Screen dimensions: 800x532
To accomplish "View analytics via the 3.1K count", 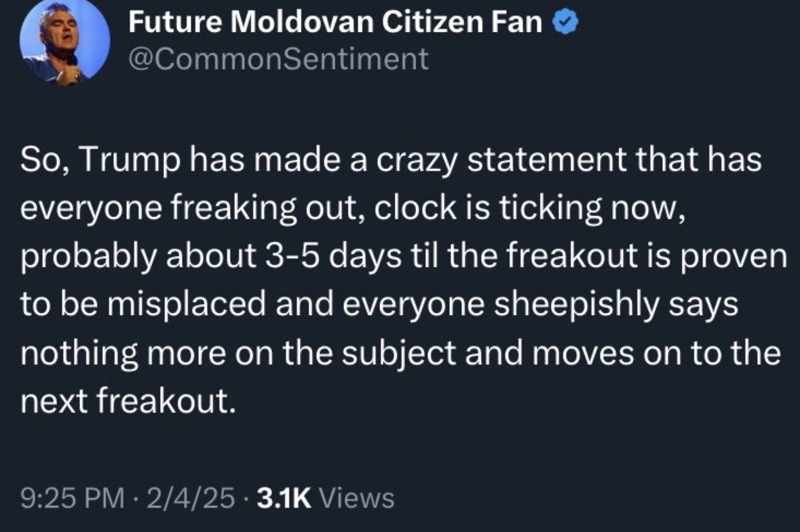I will 284,498.
